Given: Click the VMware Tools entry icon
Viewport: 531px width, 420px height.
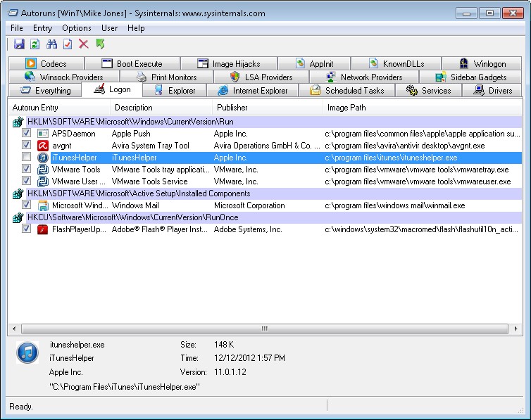Looking at the screenshot, I should 43,170.
